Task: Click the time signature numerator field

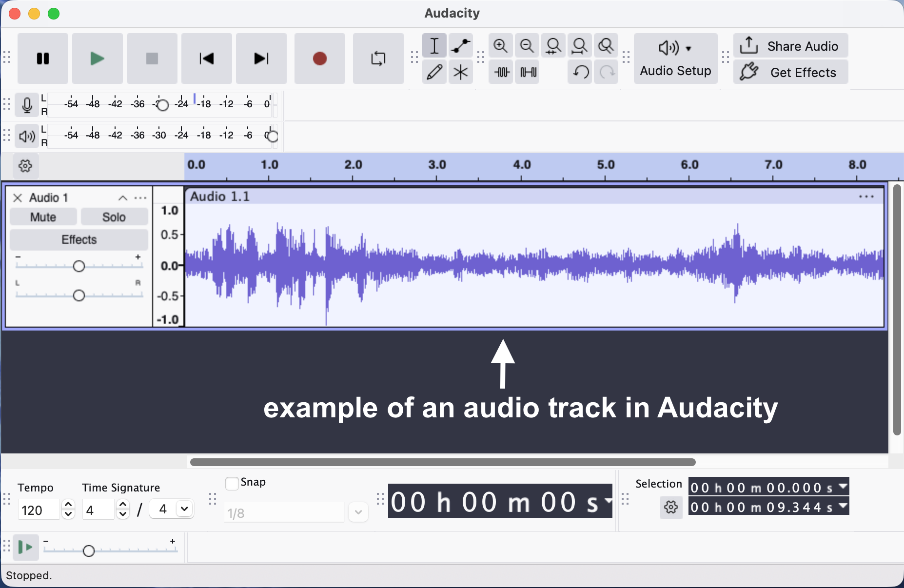Action: (98, 510)
